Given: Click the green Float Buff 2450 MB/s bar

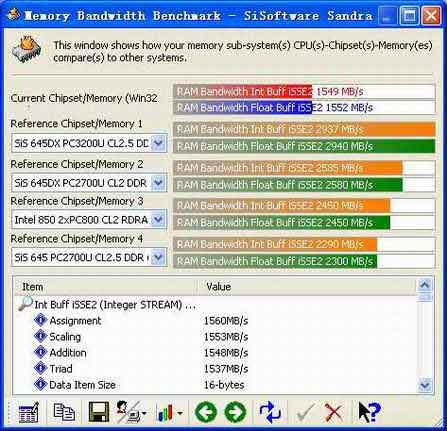Looking at the screenshot, I should coord(282,222).
